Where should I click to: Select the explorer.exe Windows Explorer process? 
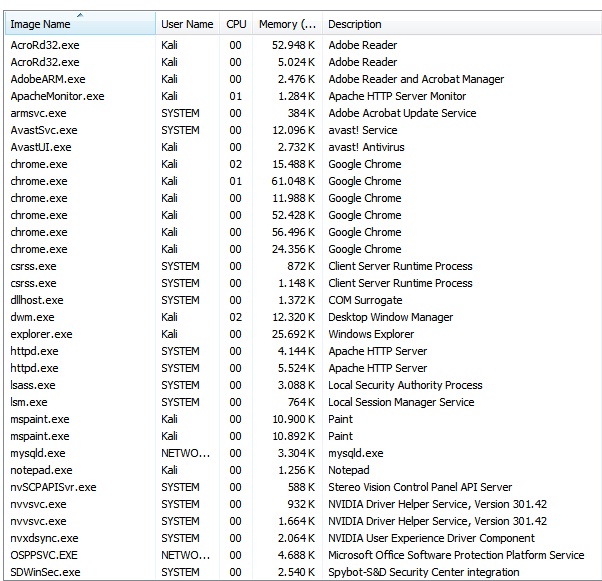(41, 334)
